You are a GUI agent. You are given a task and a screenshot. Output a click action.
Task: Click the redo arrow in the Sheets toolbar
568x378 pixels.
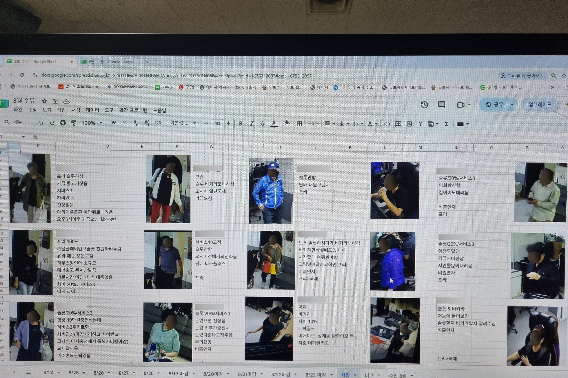click(52, 123)
